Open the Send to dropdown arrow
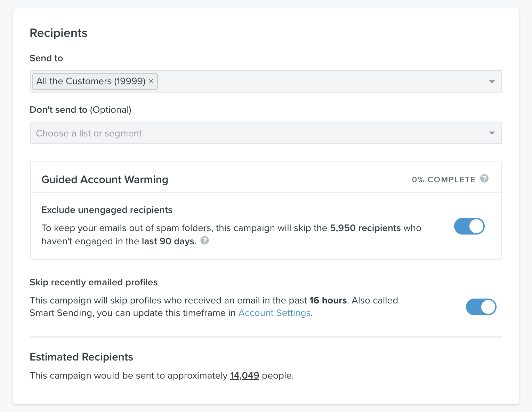Viewport: 532px width, 412px height. 492,81
